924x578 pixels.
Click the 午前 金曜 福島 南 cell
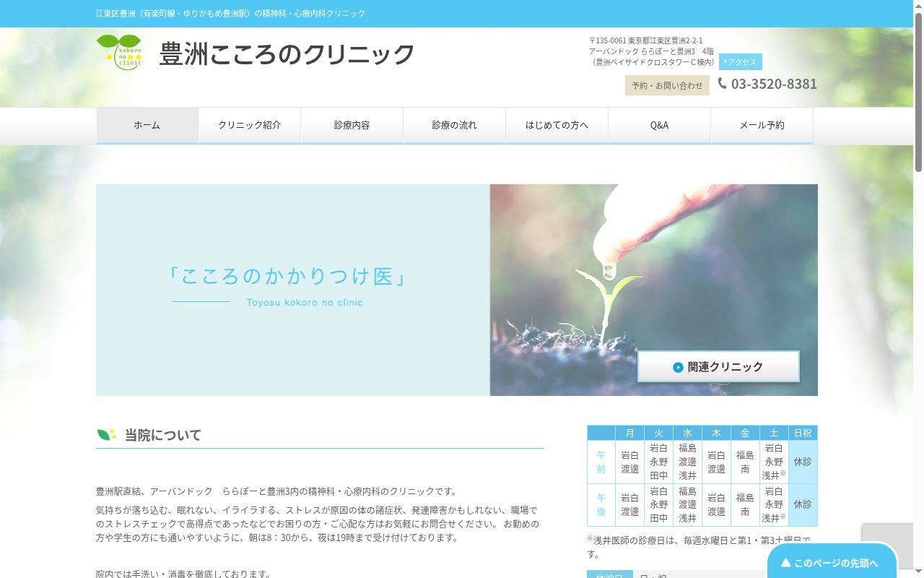point(745,462)
